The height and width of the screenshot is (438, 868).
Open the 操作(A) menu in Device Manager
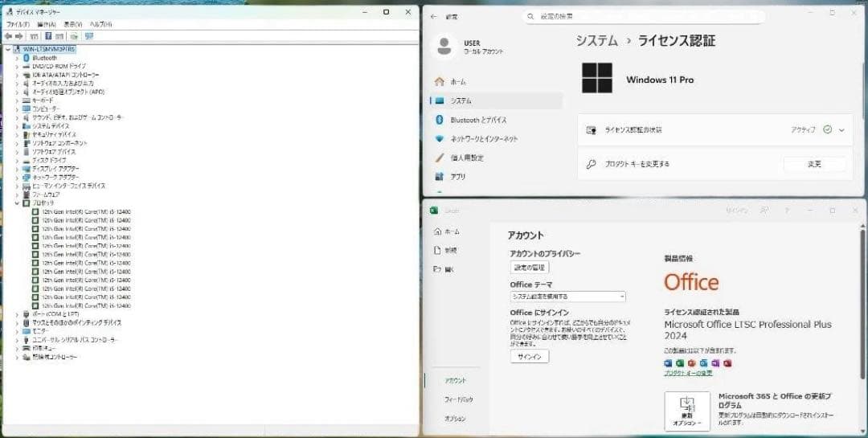[x=47, y=24]
